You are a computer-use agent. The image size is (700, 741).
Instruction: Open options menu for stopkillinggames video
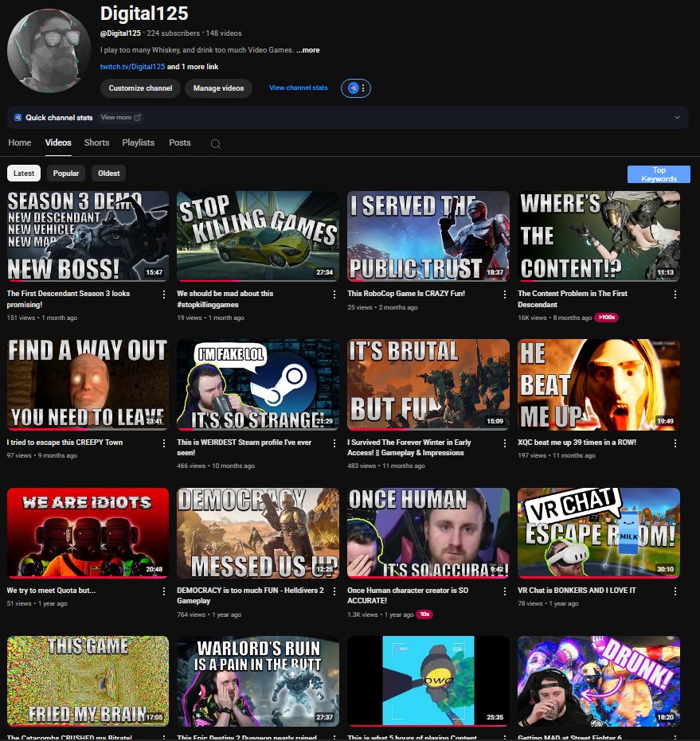[x=334, y=294]
